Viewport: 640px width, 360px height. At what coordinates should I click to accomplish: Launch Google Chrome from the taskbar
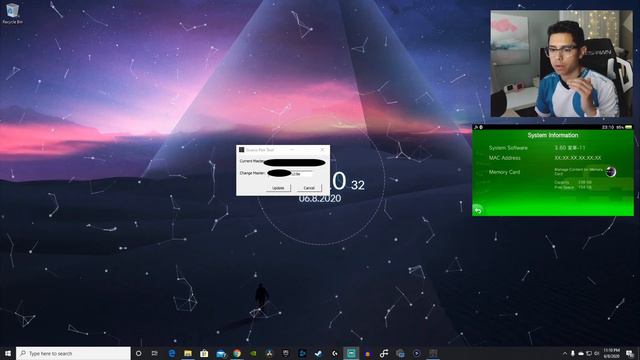pos(237,353)
